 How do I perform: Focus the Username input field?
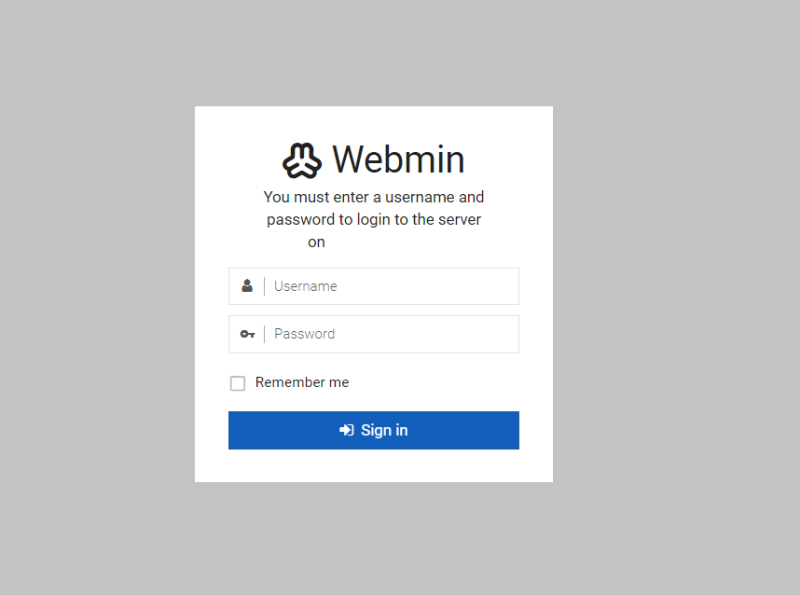pos(390,286)
